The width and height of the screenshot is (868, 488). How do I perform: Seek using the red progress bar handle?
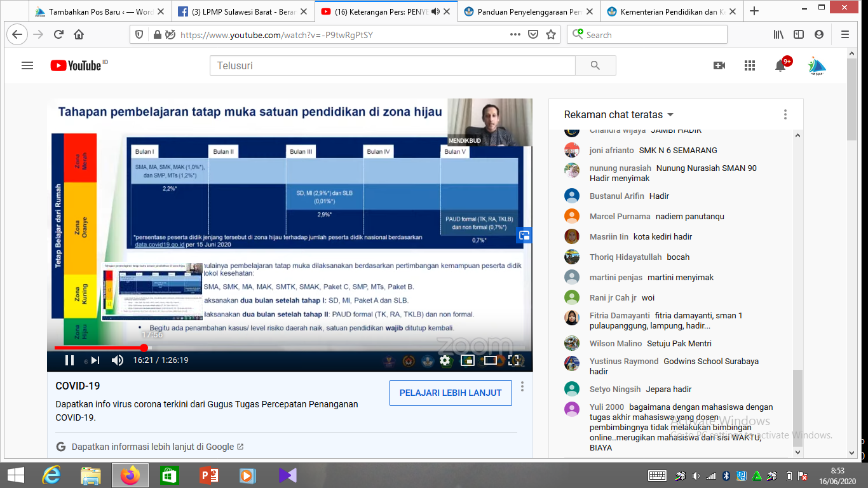[x=144, y=348]
